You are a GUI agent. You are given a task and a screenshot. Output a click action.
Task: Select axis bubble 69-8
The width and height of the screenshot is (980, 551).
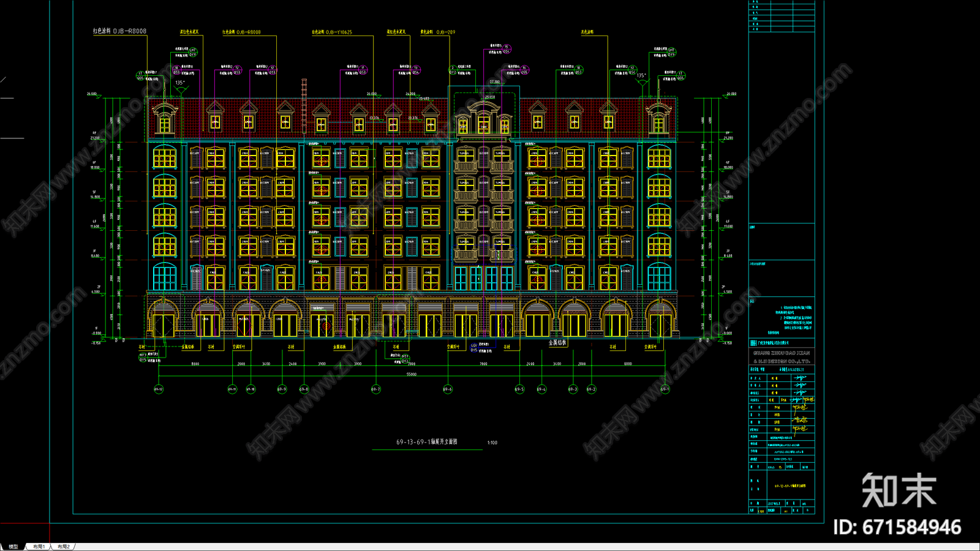(x=304, y=389)
